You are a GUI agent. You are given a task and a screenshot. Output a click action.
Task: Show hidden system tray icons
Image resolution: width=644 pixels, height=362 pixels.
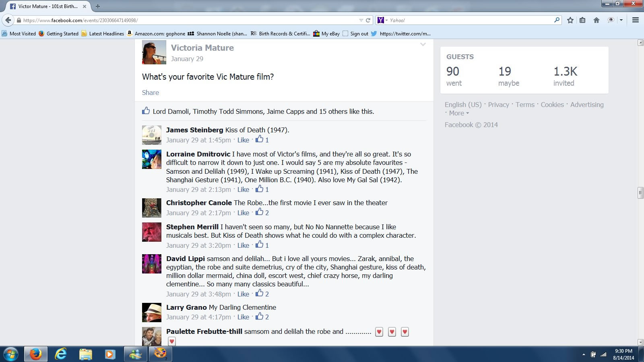pos(584,354)
